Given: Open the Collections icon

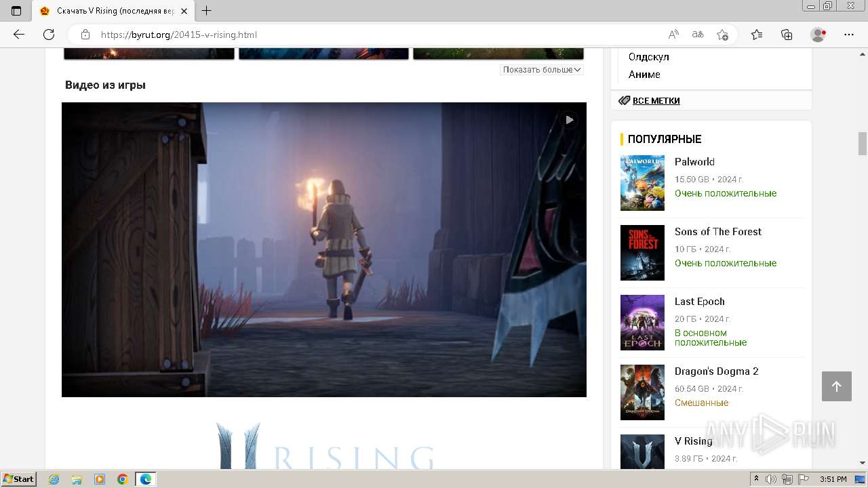Looking at the screenshot, I should (x=787, y=35).
